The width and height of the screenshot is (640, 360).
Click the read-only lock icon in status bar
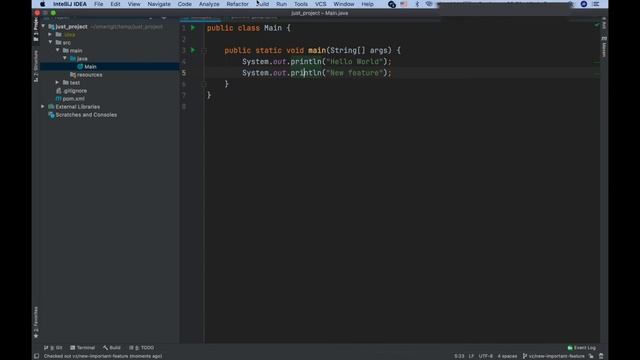[591, 356]
